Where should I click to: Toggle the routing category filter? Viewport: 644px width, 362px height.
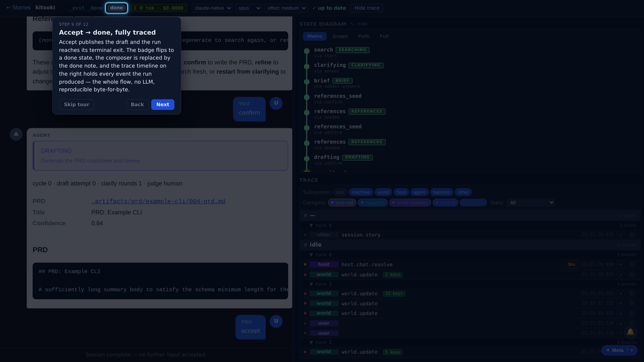coord(445,203)
